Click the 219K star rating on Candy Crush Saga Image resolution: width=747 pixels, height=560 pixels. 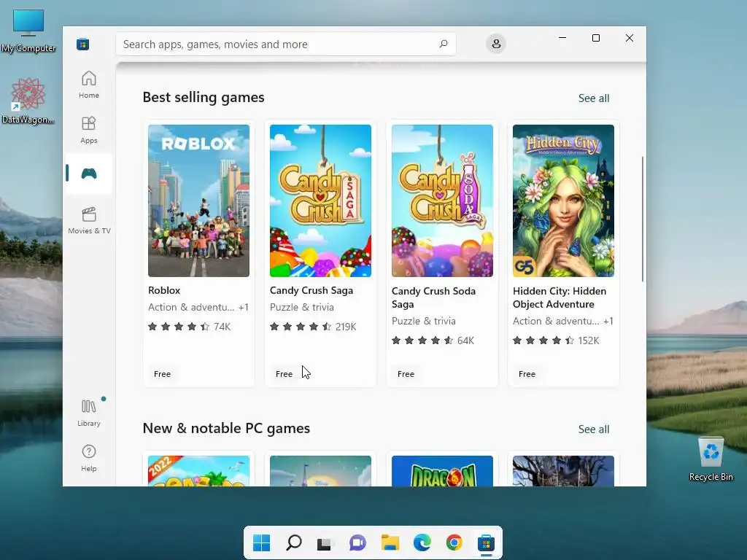[x=313, y=327]
